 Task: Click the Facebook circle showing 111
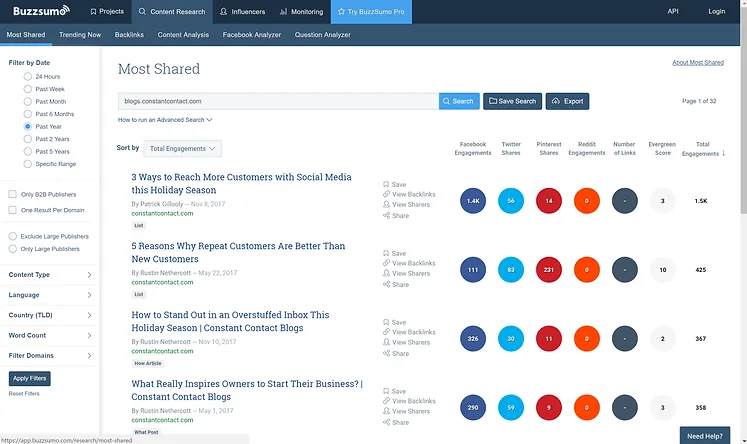point(473,270)
